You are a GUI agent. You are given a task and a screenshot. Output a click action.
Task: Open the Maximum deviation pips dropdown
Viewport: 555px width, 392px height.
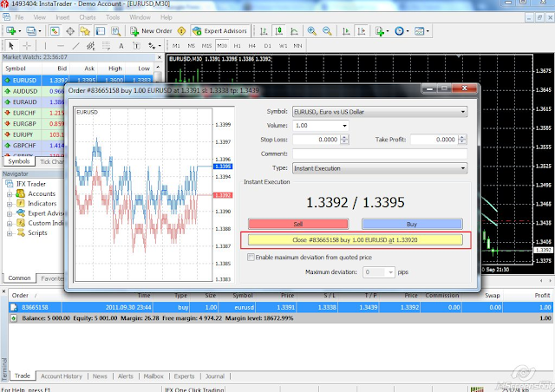tap(390, 272)
